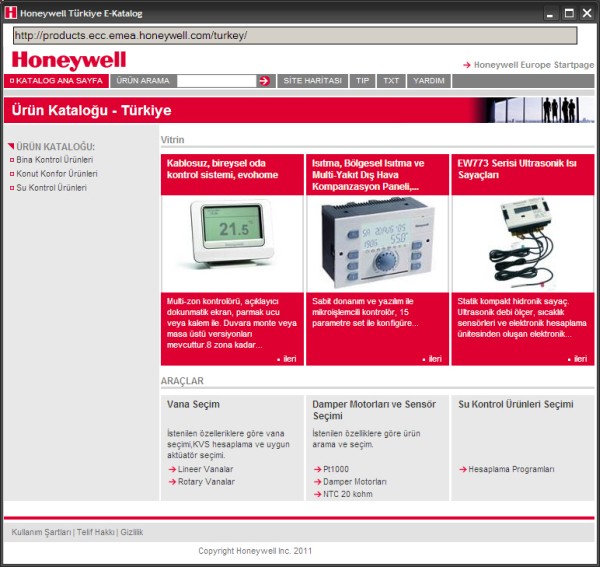The width and height of the screenshot is (600, 567).
Task: Click the EW773 Serisi card title
Action: tap(517, 169)
